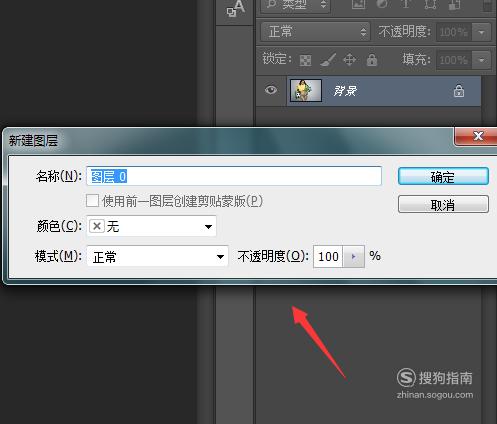Lock image pixels with the brush icon
The height and width of the screenshot is (424, 497).
(x=328, y=60)
